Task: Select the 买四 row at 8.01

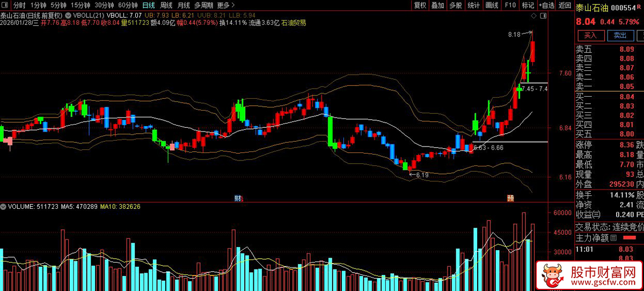Action: (609, 125)
